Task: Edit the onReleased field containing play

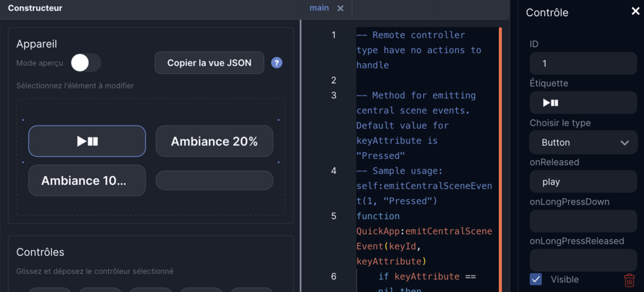Action: pyautogui.click(x=583, y=182)
